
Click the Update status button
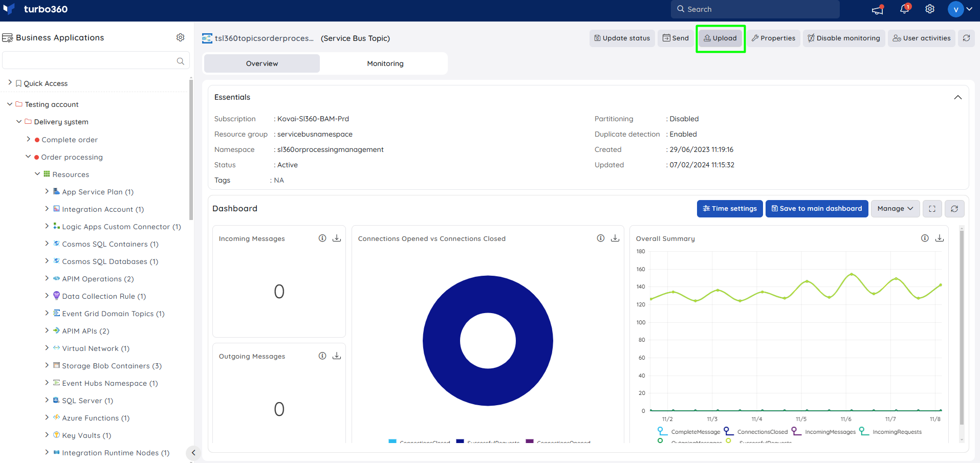[x=622, y=38]
